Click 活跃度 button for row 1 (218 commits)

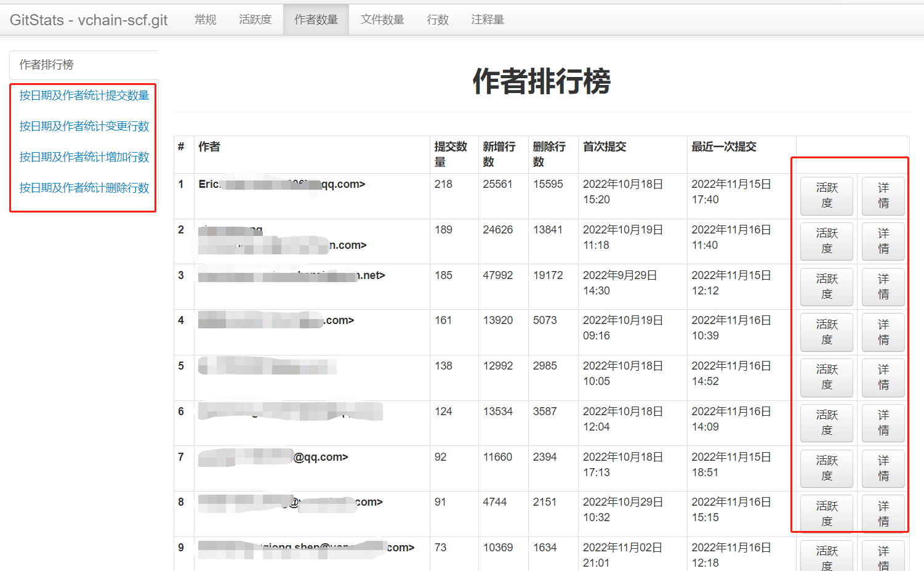click(827, 196)
